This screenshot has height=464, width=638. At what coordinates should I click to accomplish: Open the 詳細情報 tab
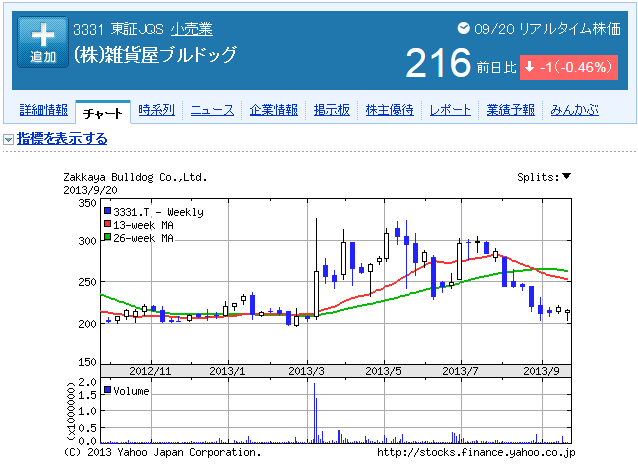tap(44, 110)
